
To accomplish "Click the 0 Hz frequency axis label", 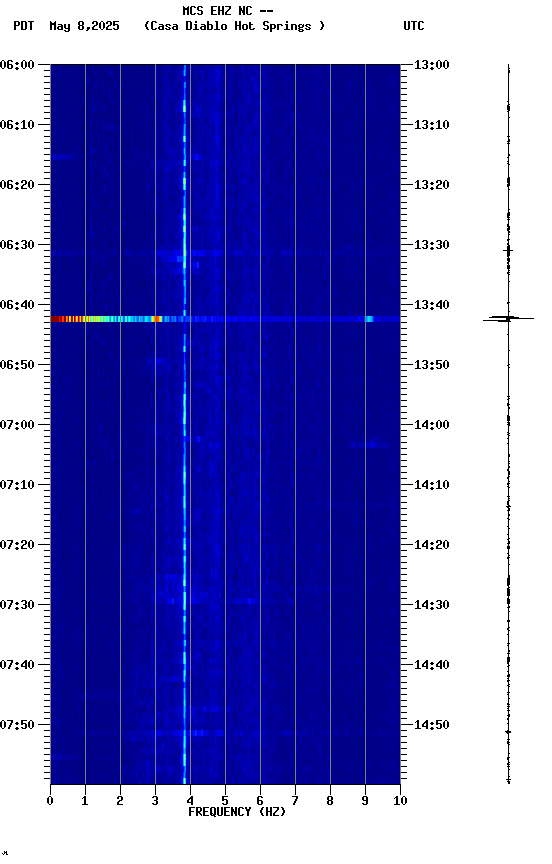I will click(50, 801).
